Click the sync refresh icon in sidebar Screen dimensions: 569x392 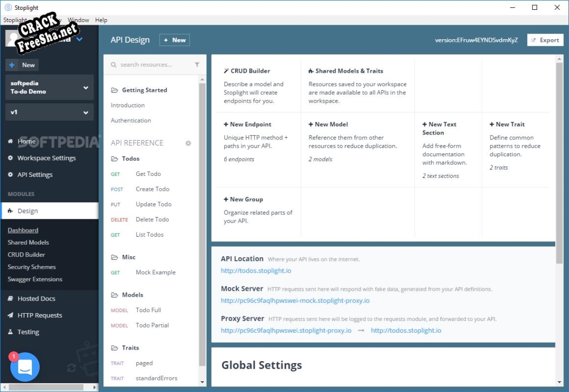(72, 368)
